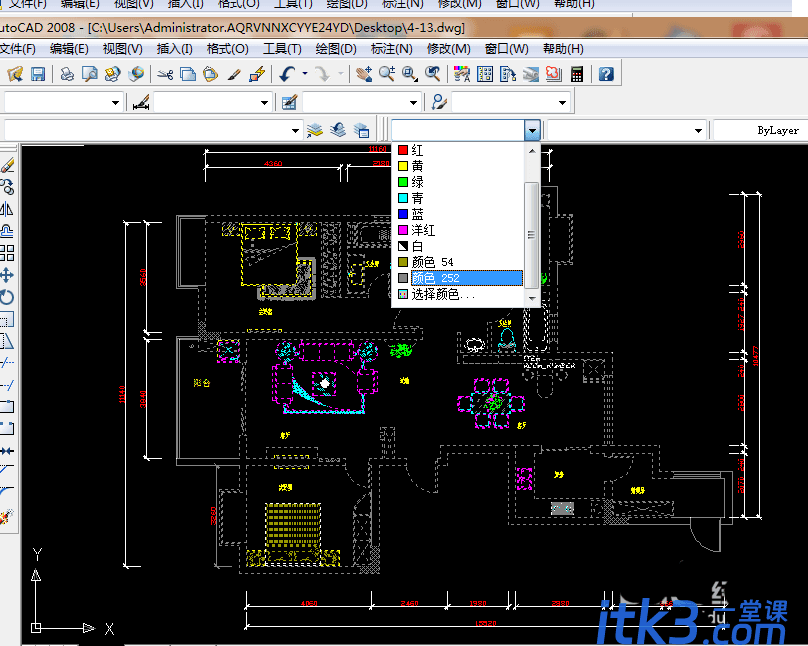Click the Block Editor lightning icon
808x646 pixels.
point(257,74)
